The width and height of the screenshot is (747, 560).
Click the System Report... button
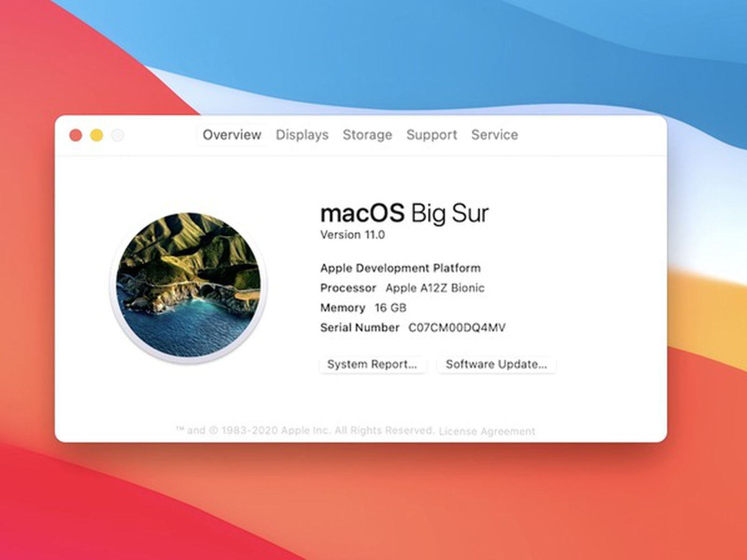coord(372,364)
